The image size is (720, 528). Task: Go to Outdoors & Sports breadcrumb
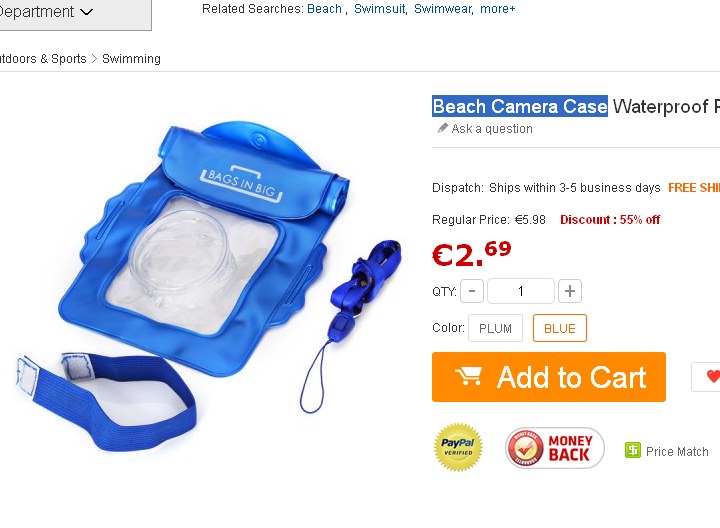coord(43,59)
